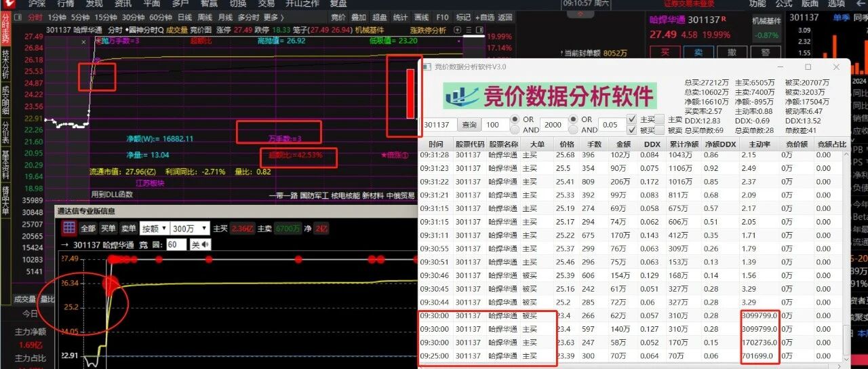The height and width of the screenshot is (369, 868).
Task: Open the three-line list icon beside 涨跌停分析
Action: coord(471,30)
